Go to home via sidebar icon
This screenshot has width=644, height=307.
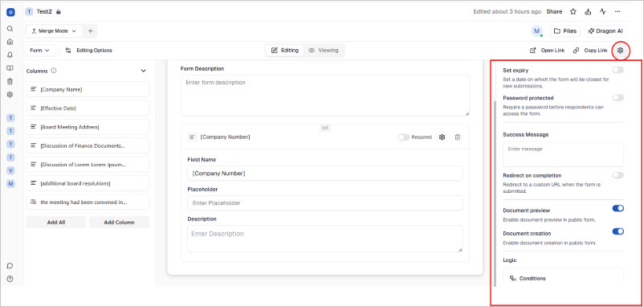tap(10, 42)
